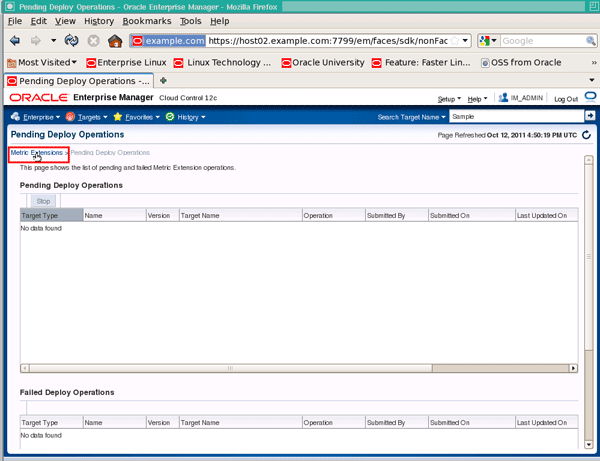
Task: Click the Firefox Back arrow button
Action: tap(15, 40)
